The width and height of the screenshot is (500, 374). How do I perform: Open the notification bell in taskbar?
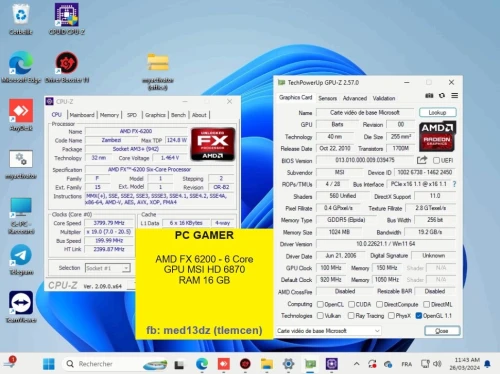[x=487, y=364]
